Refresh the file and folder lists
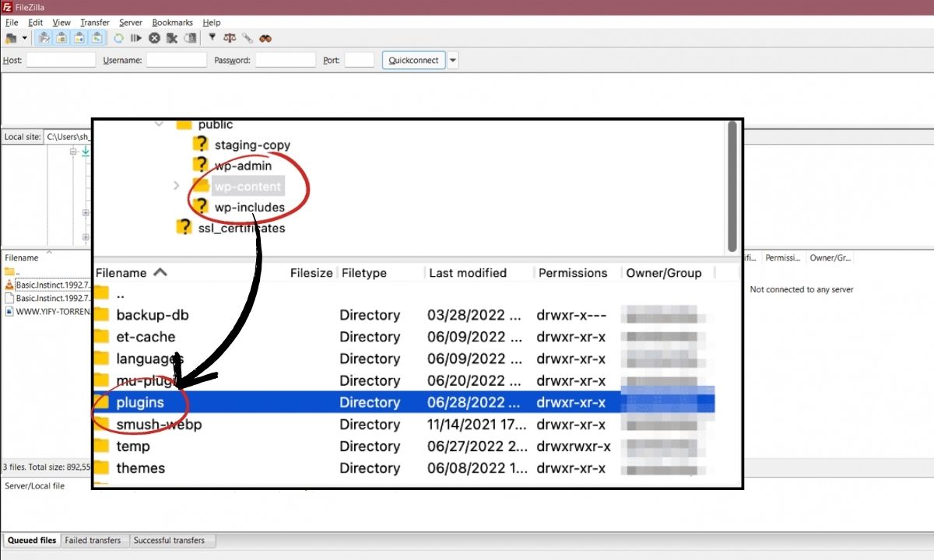This screenshot has height=560, width=934. 118,38
